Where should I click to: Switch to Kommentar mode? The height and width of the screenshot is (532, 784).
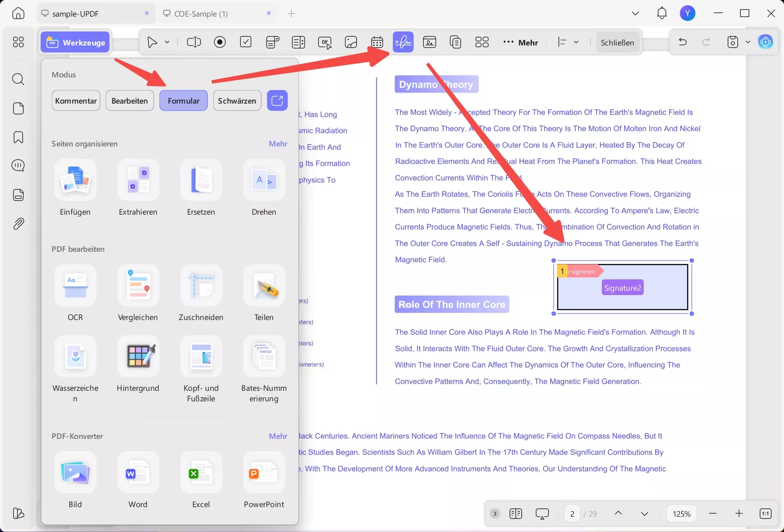coord(76,101)
